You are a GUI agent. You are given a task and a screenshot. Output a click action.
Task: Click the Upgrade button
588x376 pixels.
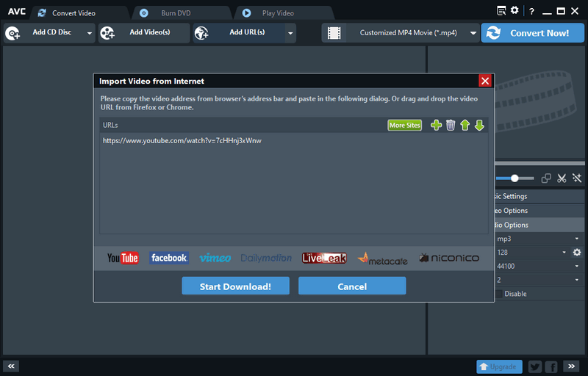[499, 366]
